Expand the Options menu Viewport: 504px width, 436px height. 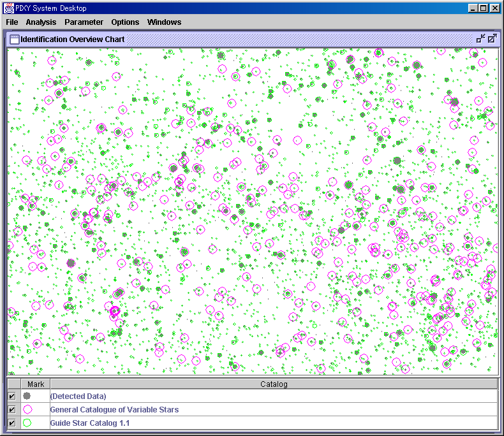pos(125,22)
